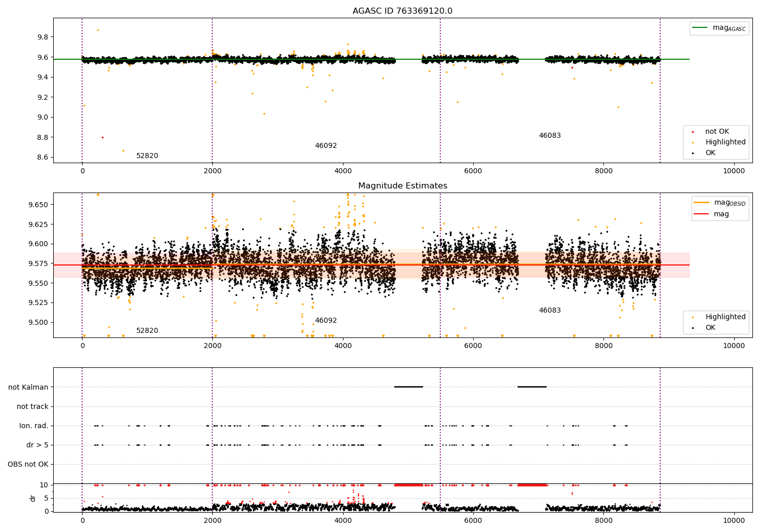
Task: Click the 'Ion. rad.' row label
Action: [34, 426]
